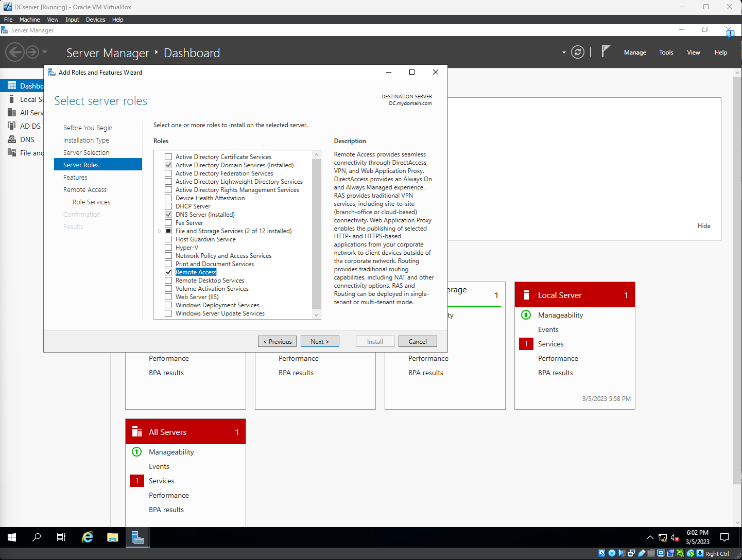Check Host Guardian Service role
The image size is (742, 560).
click(x=168, y=239)
